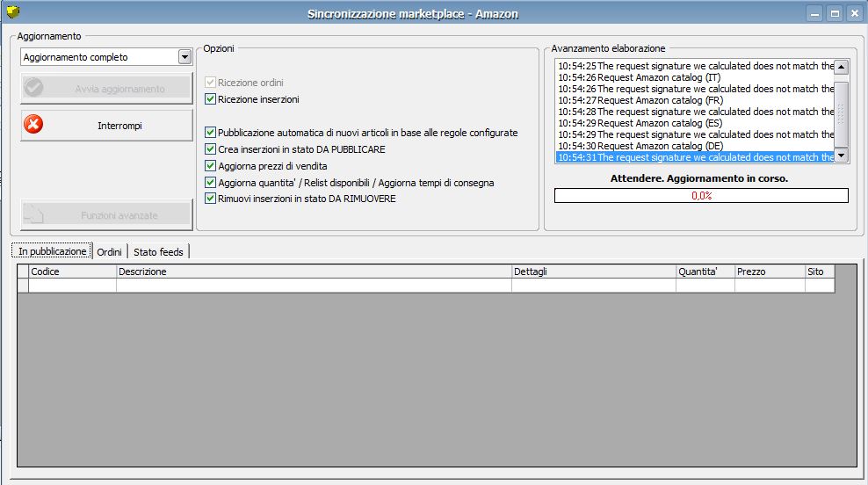868x485 pixels.
Task: Uncheck Crea inserzioni in stato DA PUBBLICARE
Action: 210,149
